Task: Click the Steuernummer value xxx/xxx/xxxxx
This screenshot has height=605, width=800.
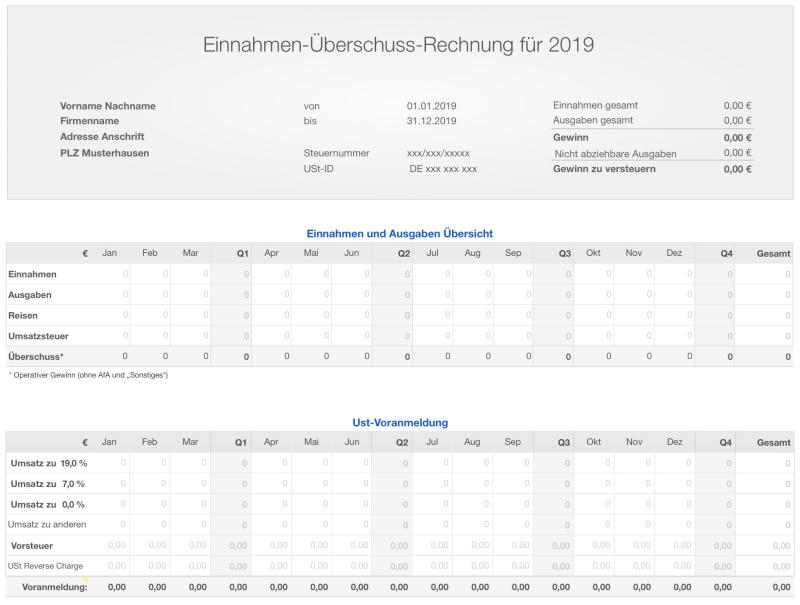Action: [438, 152]
